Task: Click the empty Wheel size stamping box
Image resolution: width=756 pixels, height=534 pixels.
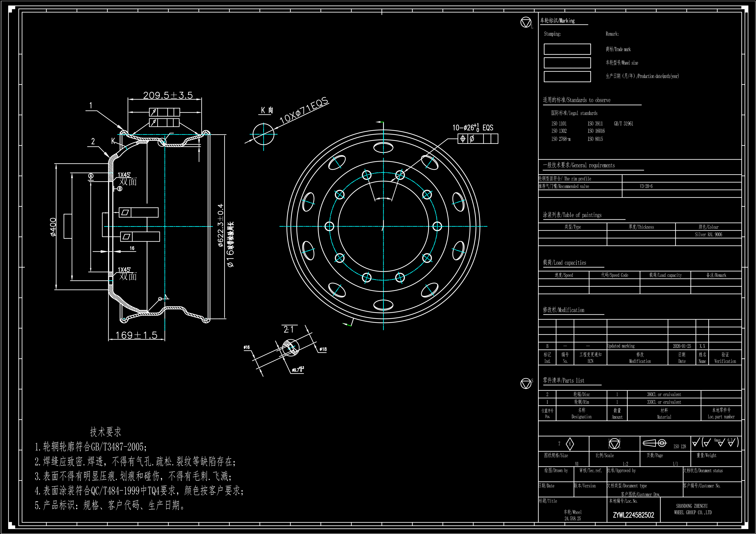Action: [567, 63]
